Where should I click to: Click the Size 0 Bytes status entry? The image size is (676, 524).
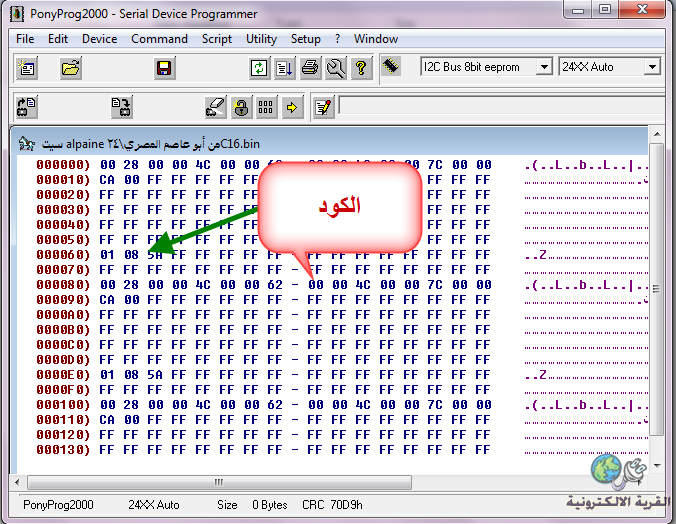tap(252, 505)
